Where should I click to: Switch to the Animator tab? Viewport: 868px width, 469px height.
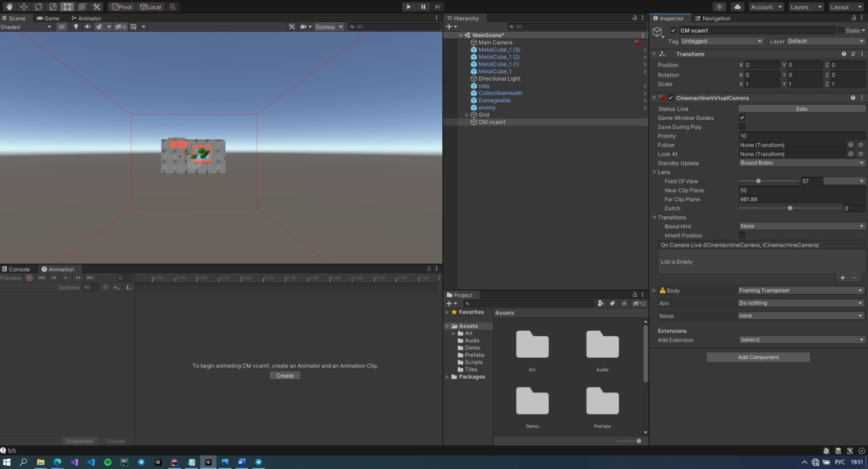click(85, 18)
